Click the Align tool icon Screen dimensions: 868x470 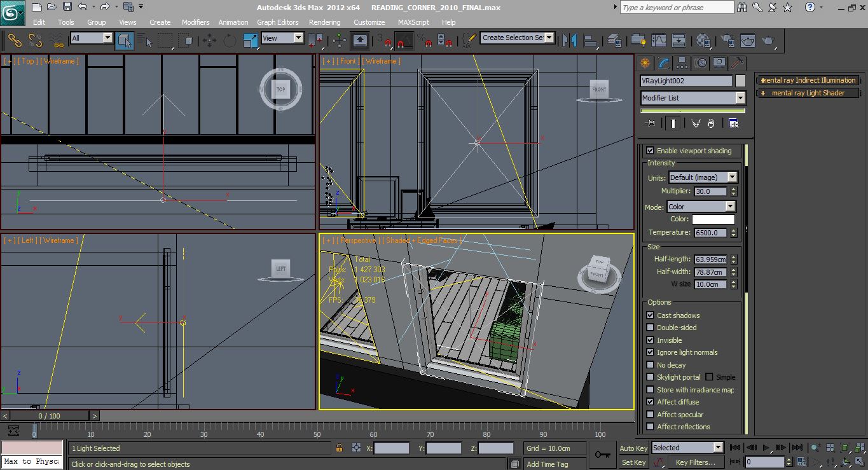pos(591,41)
